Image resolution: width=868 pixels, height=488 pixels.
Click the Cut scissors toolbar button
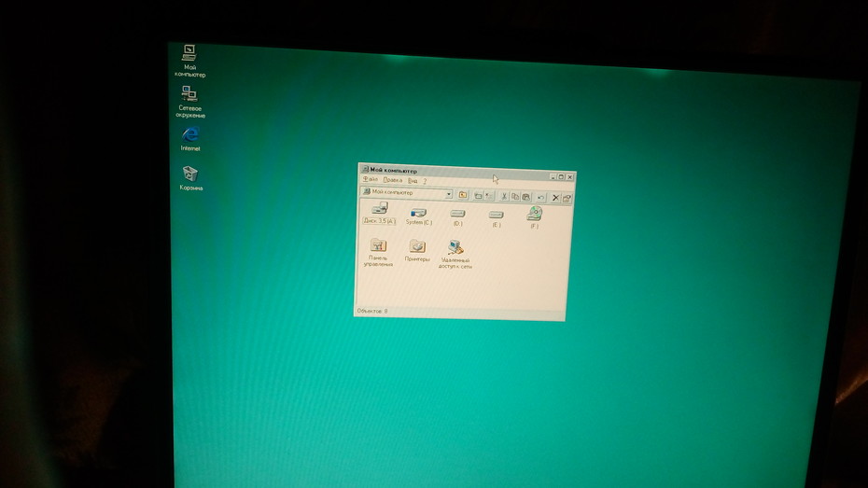tap(504, 197)
